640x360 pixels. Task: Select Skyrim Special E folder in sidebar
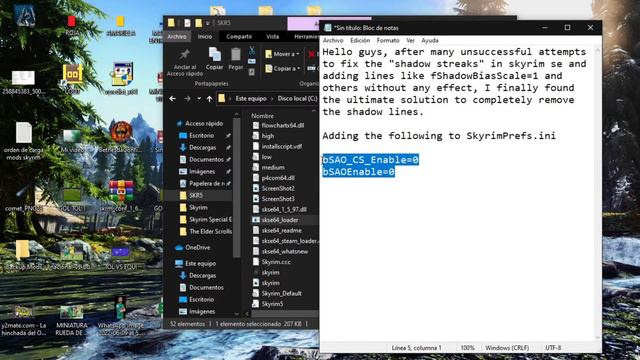click(210, 220)
